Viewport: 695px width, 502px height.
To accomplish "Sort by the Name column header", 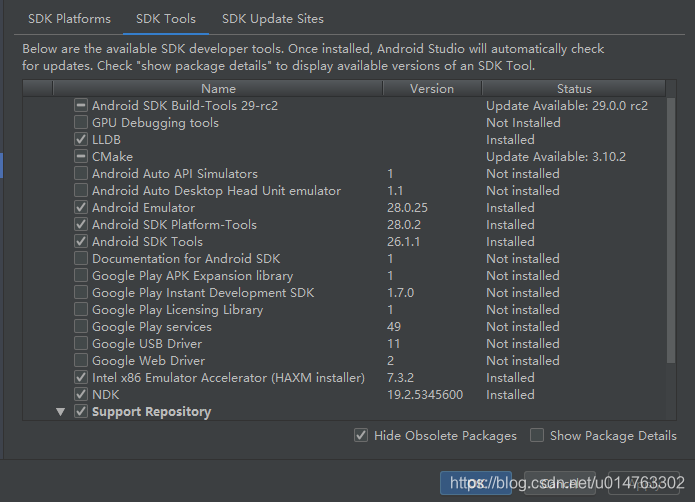I will coord(218,89).
